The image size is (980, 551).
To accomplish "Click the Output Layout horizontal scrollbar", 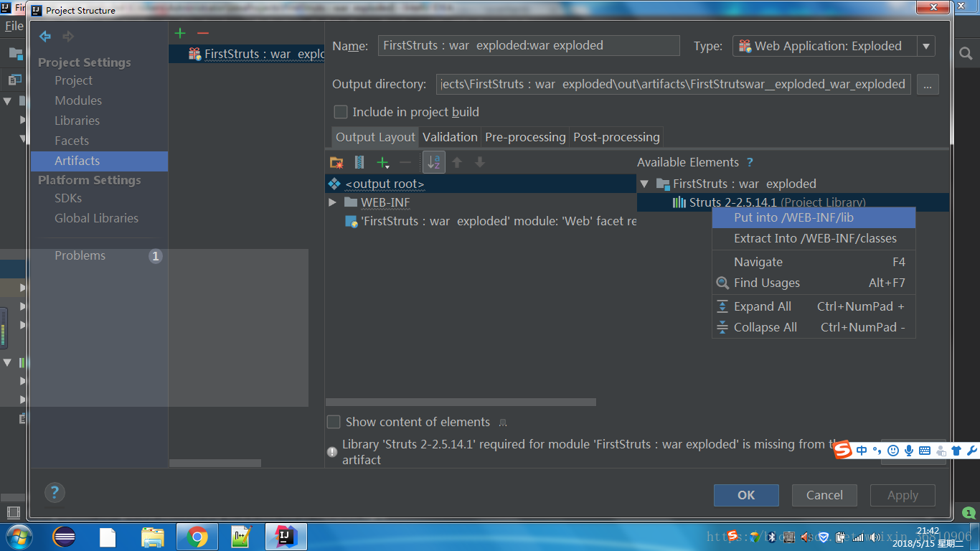I will click(461, 402).
